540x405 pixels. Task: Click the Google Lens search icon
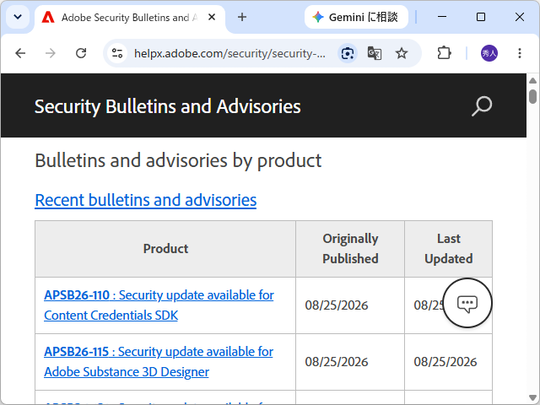click(347, 53)
